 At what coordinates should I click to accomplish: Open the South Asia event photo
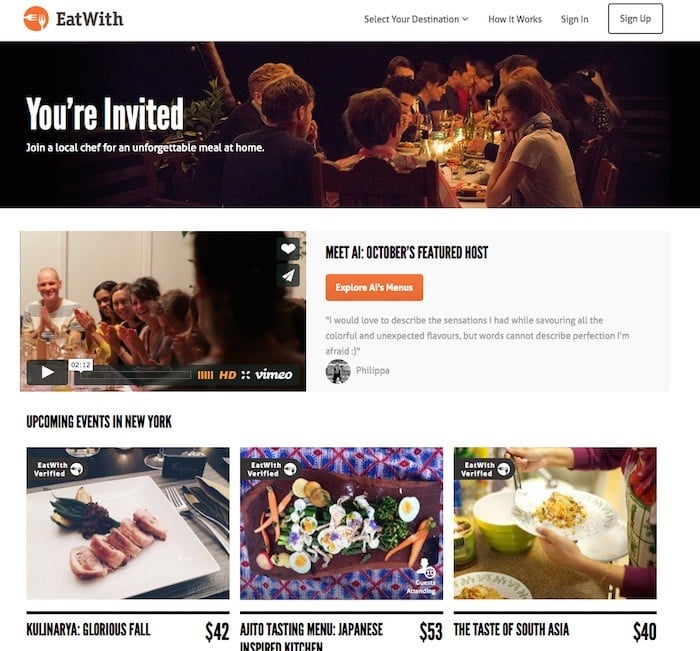pos(555,523)
